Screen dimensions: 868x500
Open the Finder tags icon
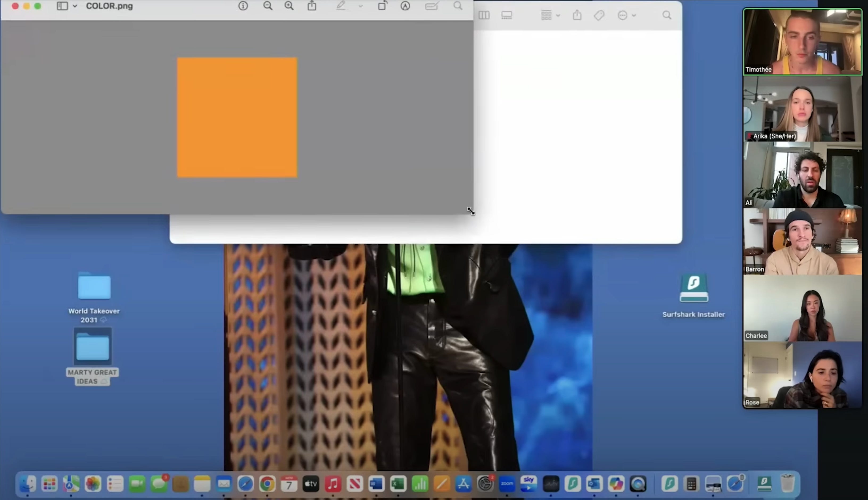coord(599,15)
